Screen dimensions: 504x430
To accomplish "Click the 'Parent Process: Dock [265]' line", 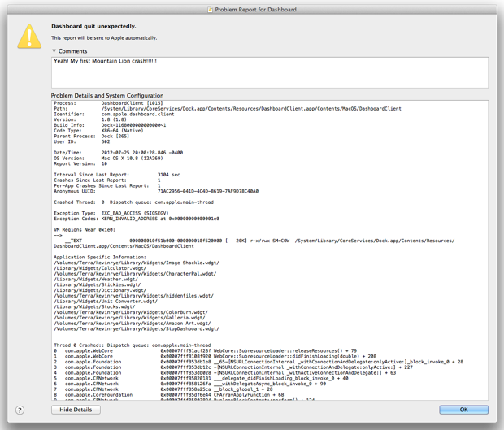I will coord(92,136).
